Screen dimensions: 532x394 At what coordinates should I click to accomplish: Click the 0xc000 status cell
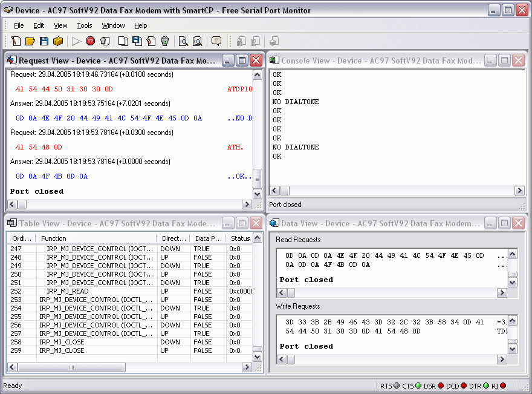click(241, 291)
